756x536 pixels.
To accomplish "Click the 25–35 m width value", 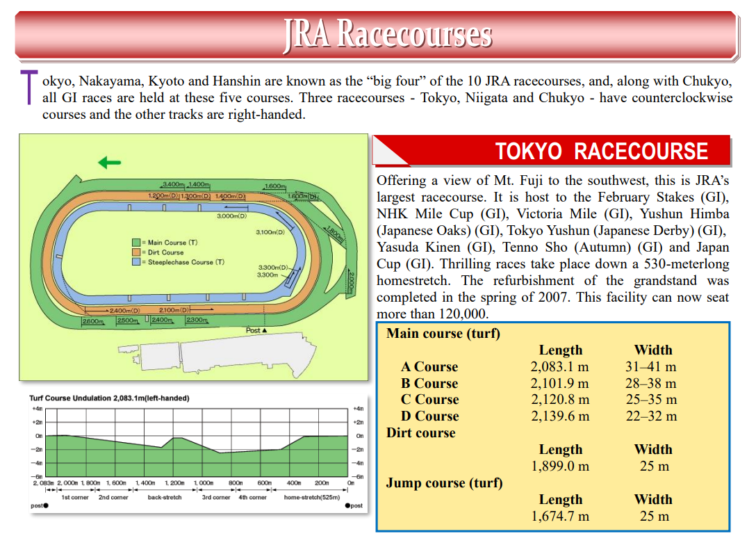I will click(651, 400).
